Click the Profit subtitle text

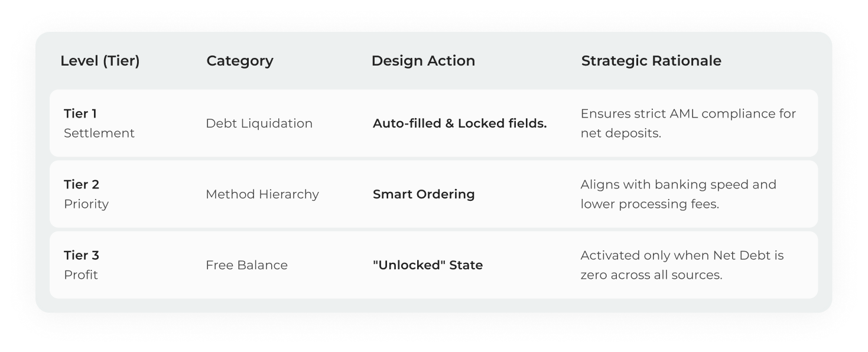(80, 275)
